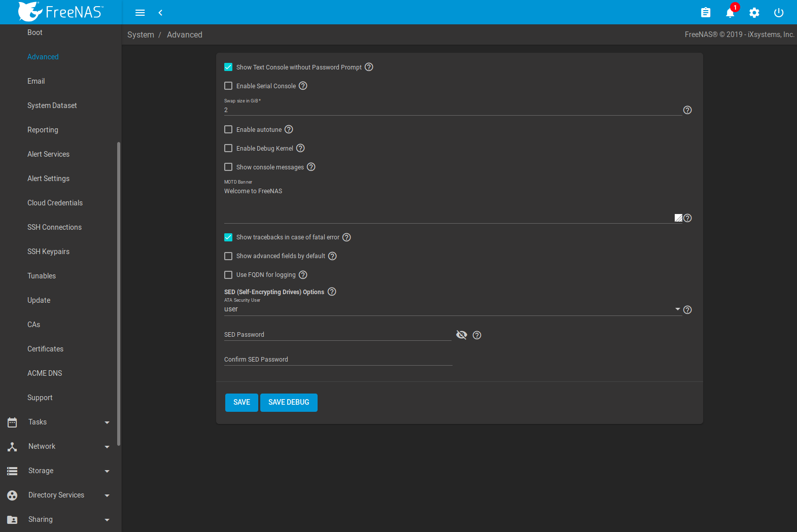Screen dimensions: 797x532
Task: Toggle SED password visibility eye icon
Action: [x=462, y=335]
